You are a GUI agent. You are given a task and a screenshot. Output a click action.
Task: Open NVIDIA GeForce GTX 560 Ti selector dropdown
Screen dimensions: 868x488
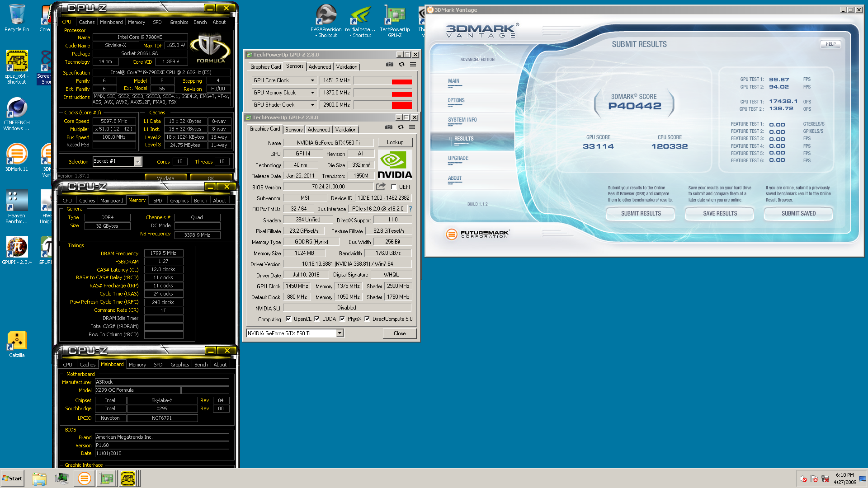point(340,333)
